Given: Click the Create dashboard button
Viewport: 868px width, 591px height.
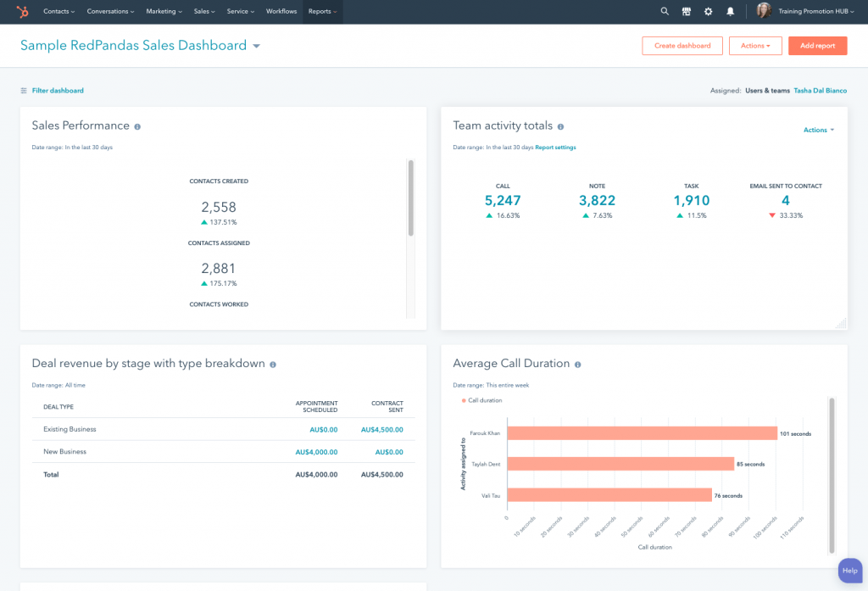Looking at the screenshot, I should tap(682, 46).
